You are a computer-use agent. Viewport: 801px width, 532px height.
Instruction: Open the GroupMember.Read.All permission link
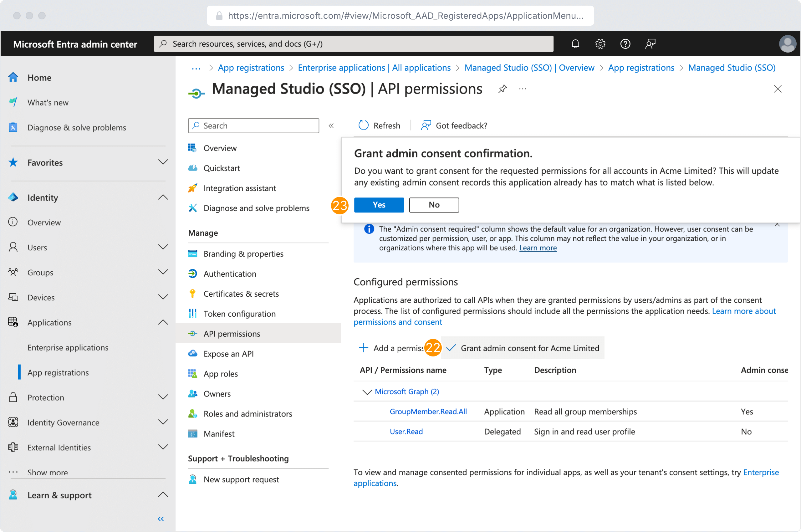428,411
